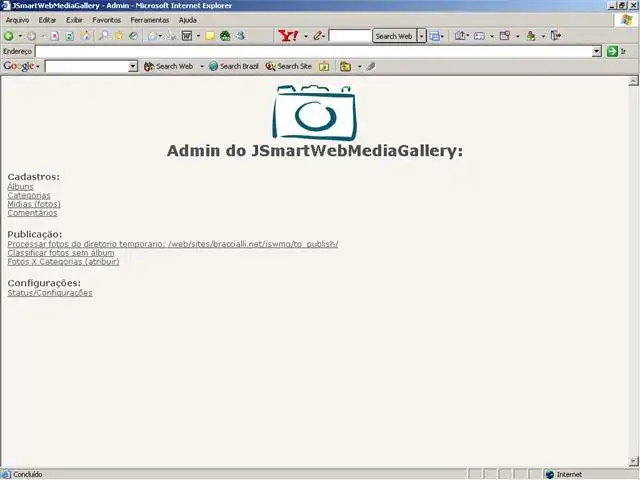Open the Ferramentas menu
640x480 pixels.
pos(150,20)
